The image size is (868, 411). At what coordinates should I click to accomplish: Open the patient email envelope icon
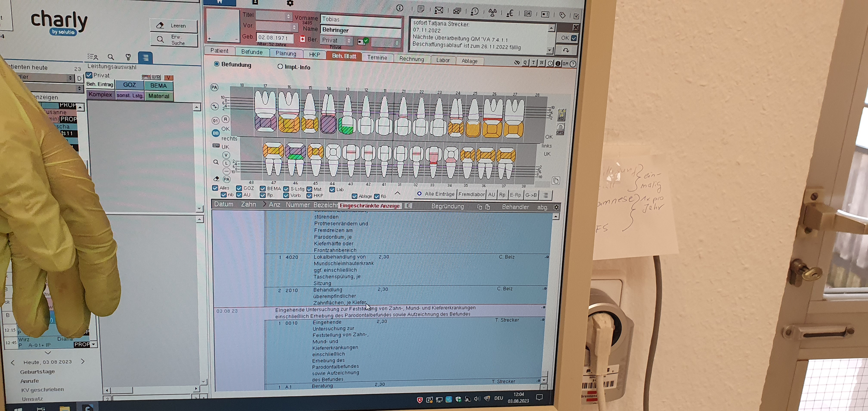tap(439, 11)
